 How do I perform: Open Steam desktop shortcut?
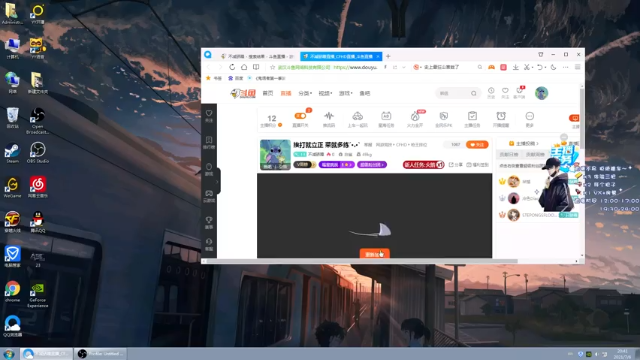[12, 153]
